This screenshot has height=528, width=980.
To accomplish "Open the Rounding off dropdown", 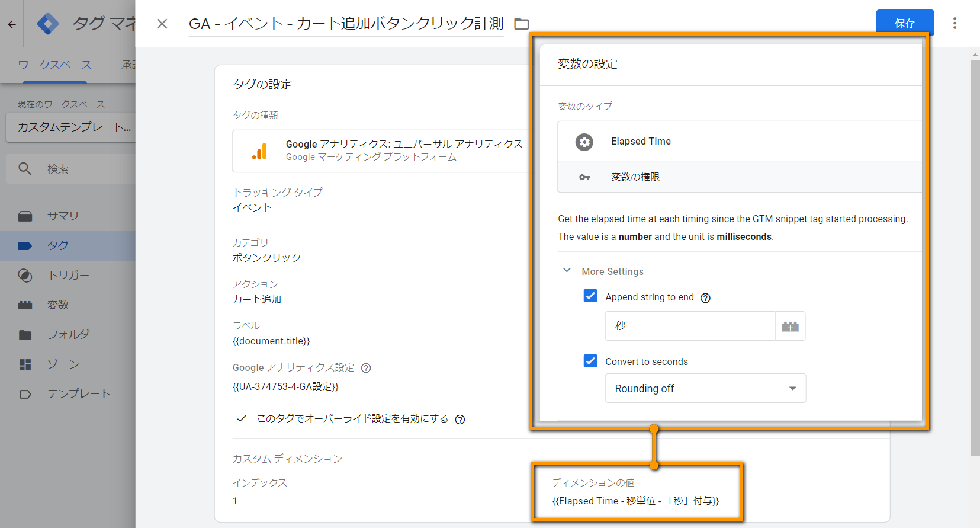I will (705, 388).
